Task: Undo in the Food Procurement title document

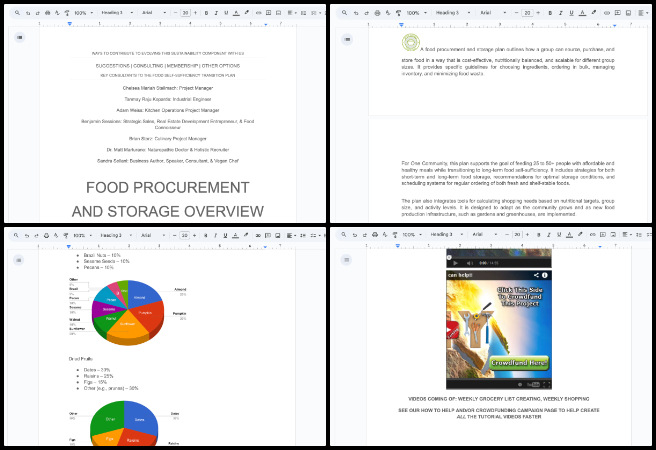Action: click(x=28, y=13)
